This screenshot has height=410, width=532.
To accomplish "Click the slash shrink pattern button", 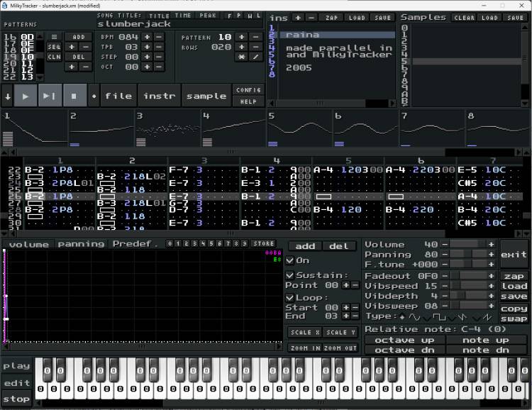I will [256, 57].
